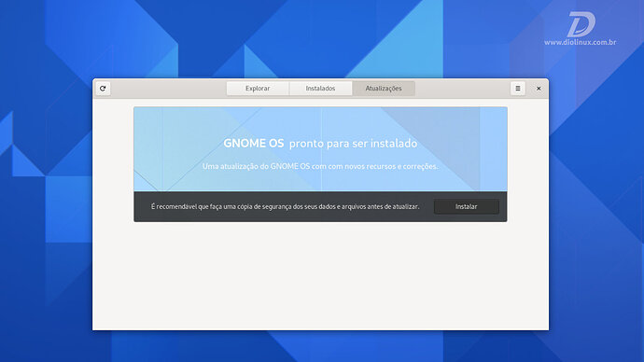Close the software window
The height and width of the screenshot is (362, 644).
(539, 89)
